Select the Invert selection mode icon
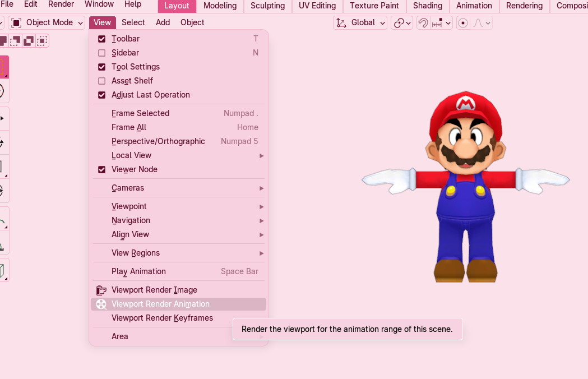The width and height of the screenshot is (588, 379). click(x=29, y=40)
